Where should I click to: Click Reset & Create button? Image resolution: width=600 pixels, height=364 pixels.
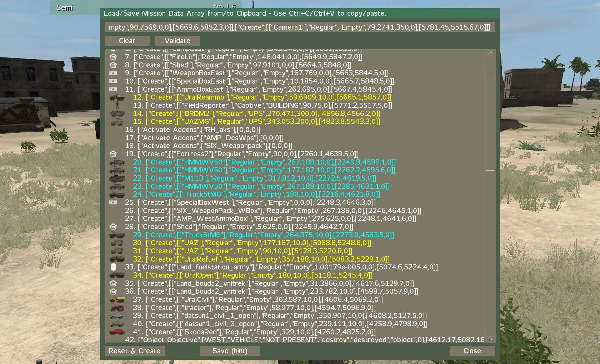[135, 351]
